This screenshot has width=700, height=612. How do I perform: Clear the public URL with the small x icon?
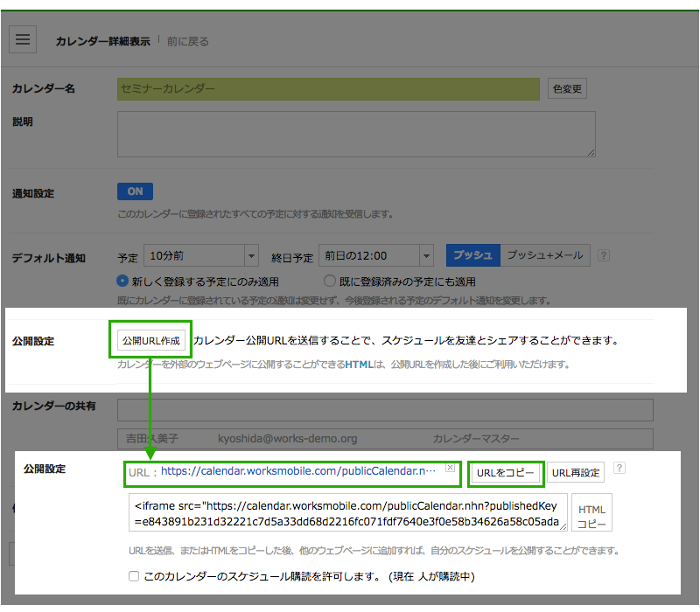[450, 468]
